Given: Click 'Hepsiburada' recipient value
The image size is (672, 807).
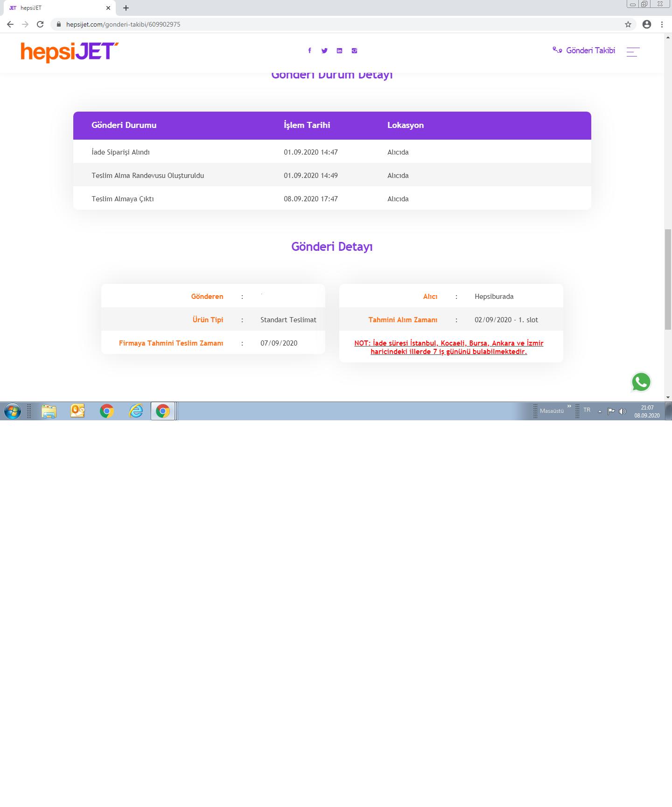Looking at the screenshot, I should tap(494, 297).
